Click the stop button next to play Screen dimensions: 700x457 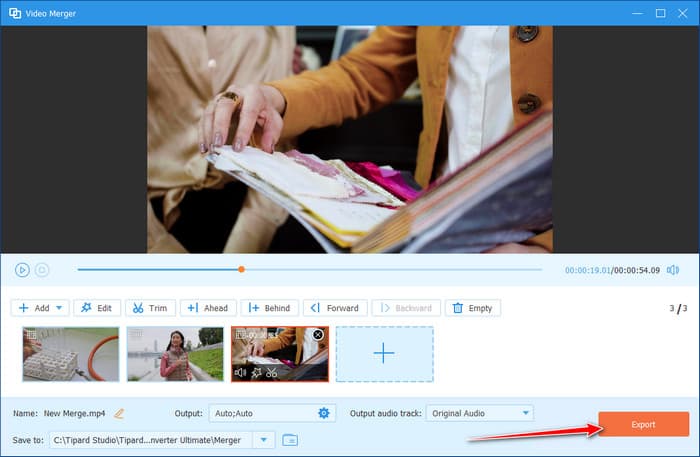pos(42,269)
